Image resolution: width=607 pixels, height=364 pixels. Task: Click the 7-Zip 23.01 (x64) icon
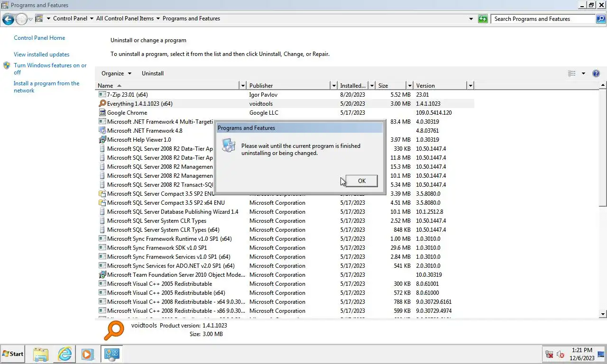102,95
